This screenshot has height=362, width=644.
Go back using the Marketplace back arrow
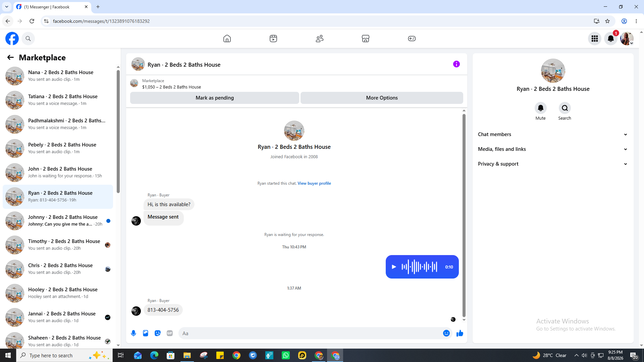(10, 57)
